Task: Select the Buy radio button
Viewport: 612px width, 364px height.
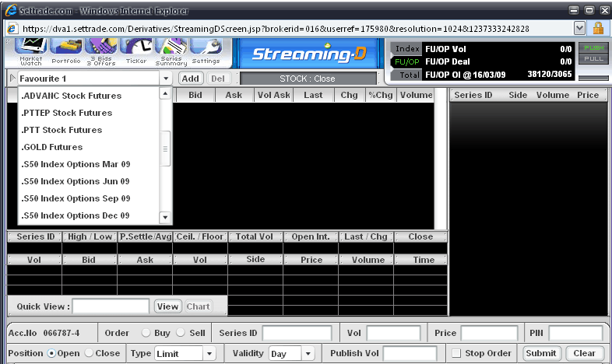Action: (x=146, y=333)
